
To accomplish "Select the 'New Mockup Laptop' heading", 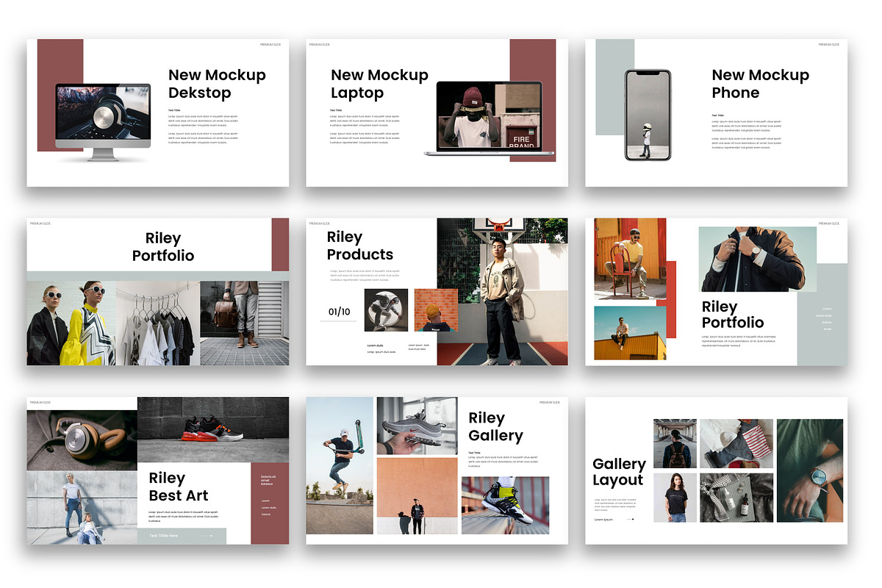I will point(379,84).
